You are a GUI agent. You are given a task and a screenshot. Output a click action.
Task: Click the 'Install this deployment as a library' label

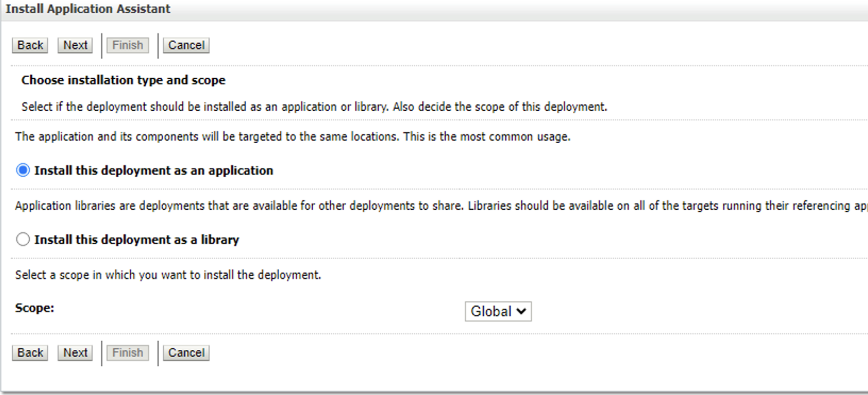click(x=137, y=240)
